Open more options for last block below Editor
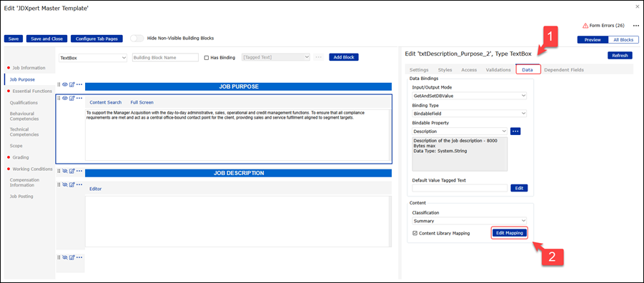This screenshot has height=283, width=644. (x=79, y=257)
